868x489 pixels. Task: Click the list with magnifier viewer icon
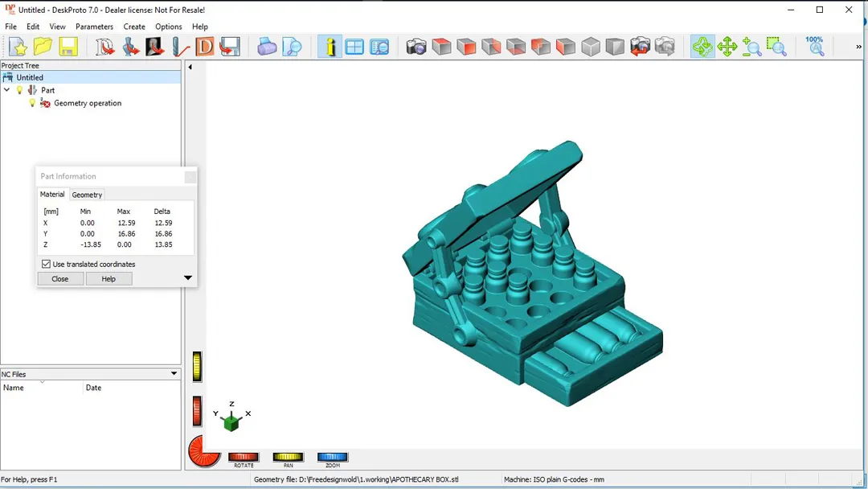379,47
